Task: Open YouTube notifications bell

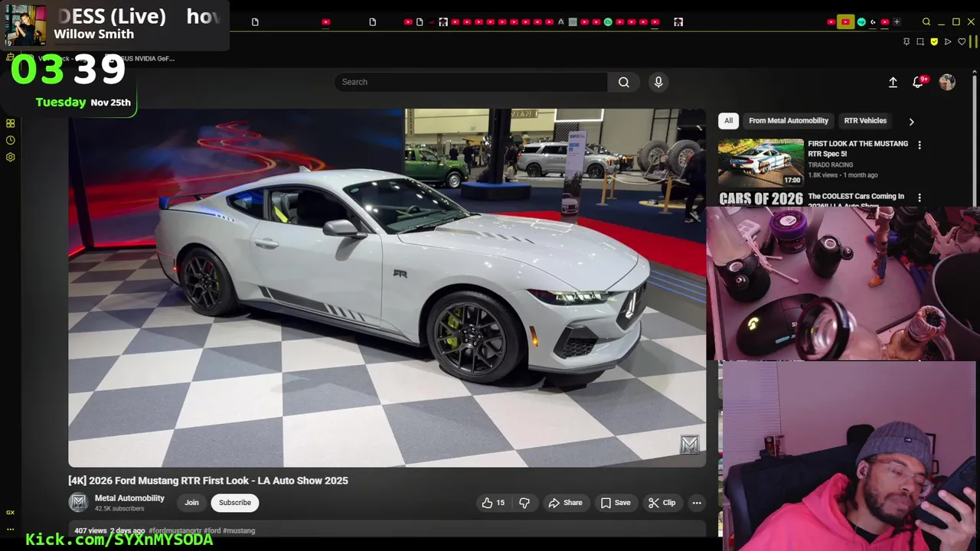Action: pyautogui.click(x=918, y=82)
